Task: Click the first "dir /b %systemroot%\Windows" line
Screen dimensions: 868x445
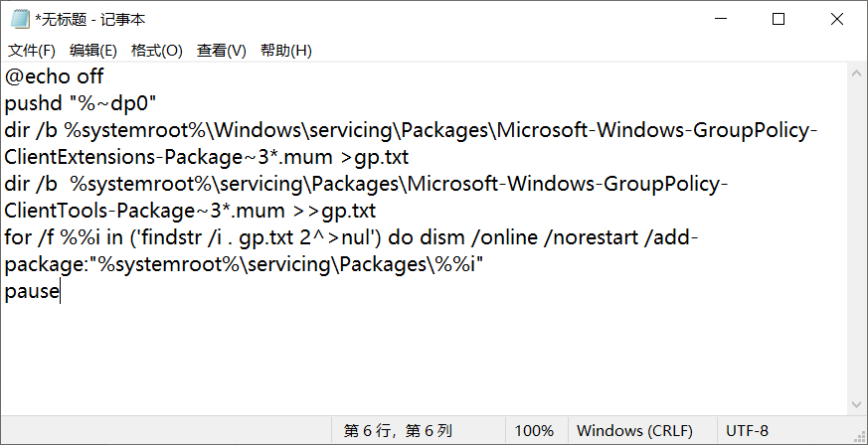Action: [x=412, y=130]
